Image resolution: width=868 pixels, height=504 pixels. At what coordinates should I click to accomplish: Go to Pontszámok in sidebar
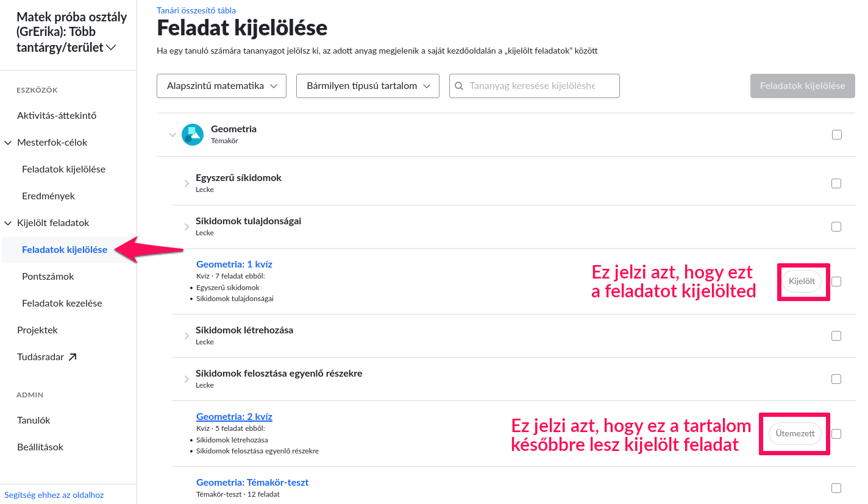[48, 277]
